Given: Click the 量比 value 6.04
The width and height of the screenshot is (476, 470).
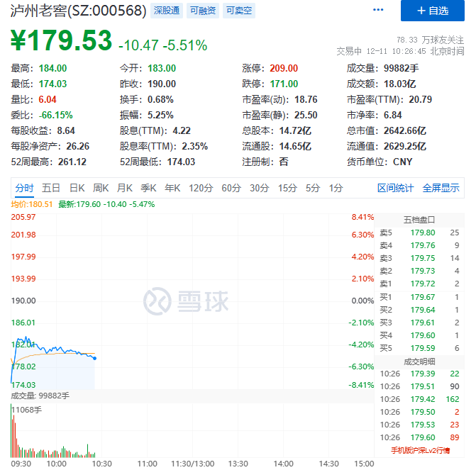Looking at the screenshot, I should pyautogui.click(x=48, y=99).
